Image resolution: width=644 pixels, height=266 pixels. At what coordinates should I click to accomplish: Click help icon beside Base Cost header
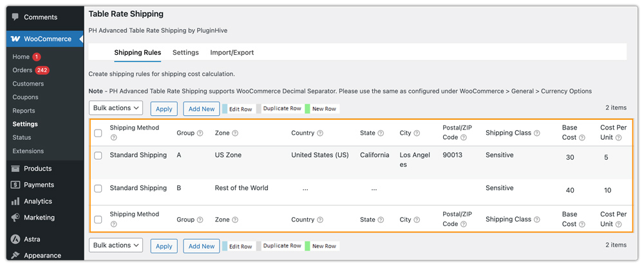582,138
